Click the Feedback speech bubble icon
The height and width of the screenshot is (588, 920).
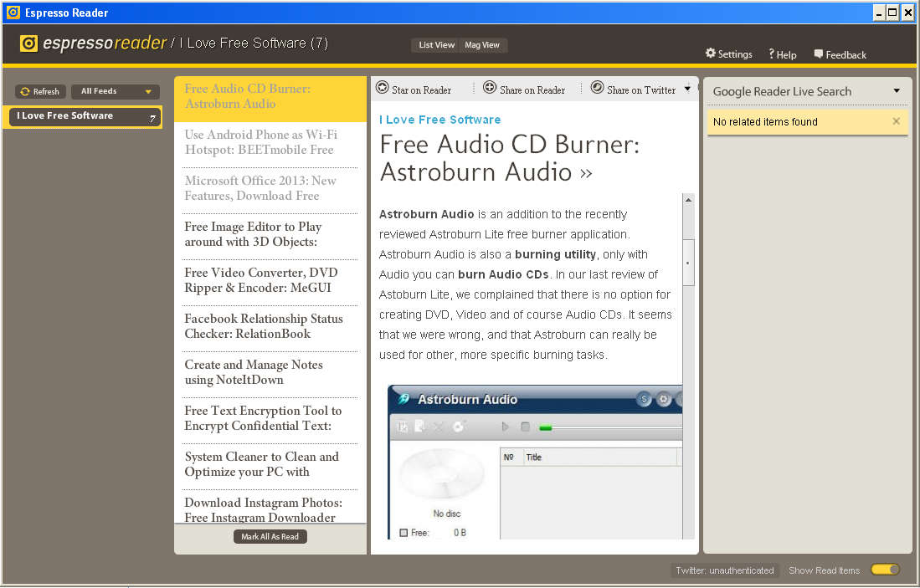819,54
